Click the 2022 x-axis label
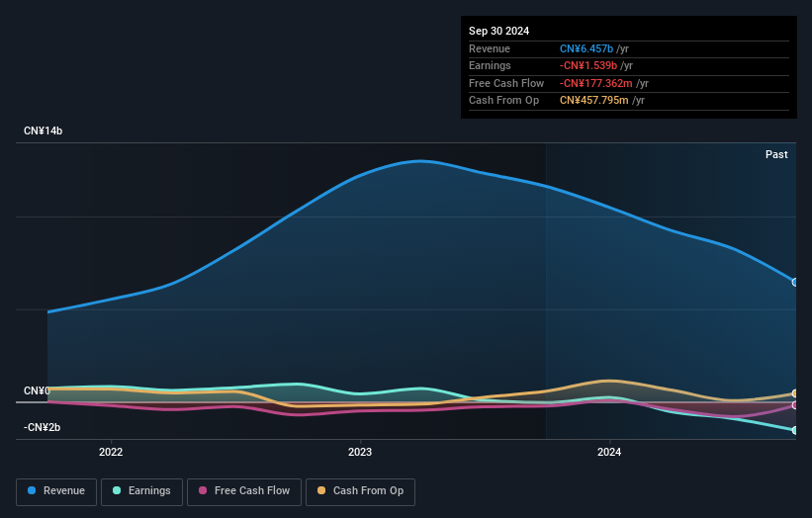 (x=111, y=453)
